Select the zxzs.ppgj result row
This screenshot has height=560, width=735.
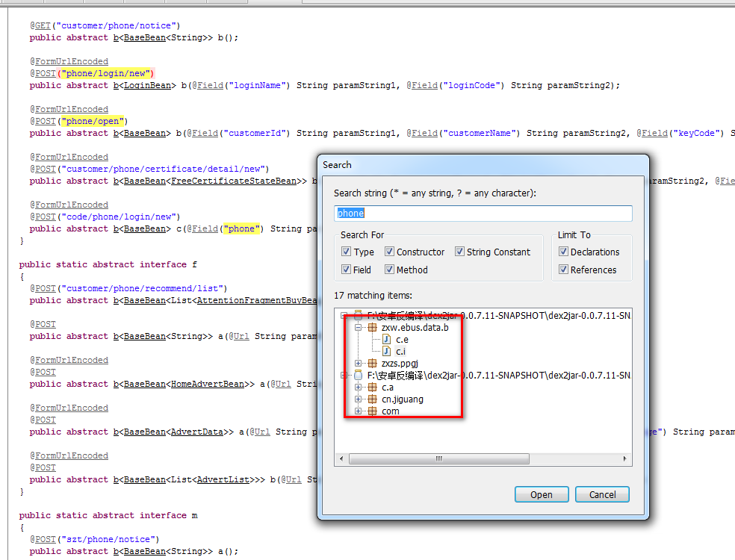click(x=400, y=363)
